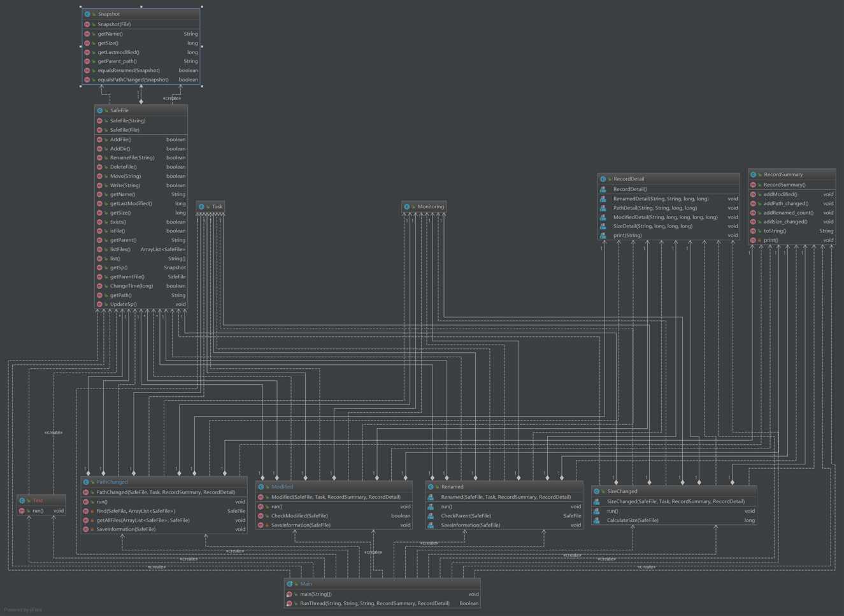The width and height of the screenshot is (844, 616).
Task: Select the RecordSummary() constructor row
Action: (x=791, y=185)
